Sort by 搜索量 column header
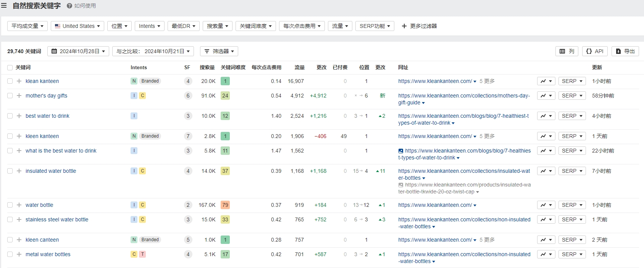The image size is (644, 268). (207, 67)
